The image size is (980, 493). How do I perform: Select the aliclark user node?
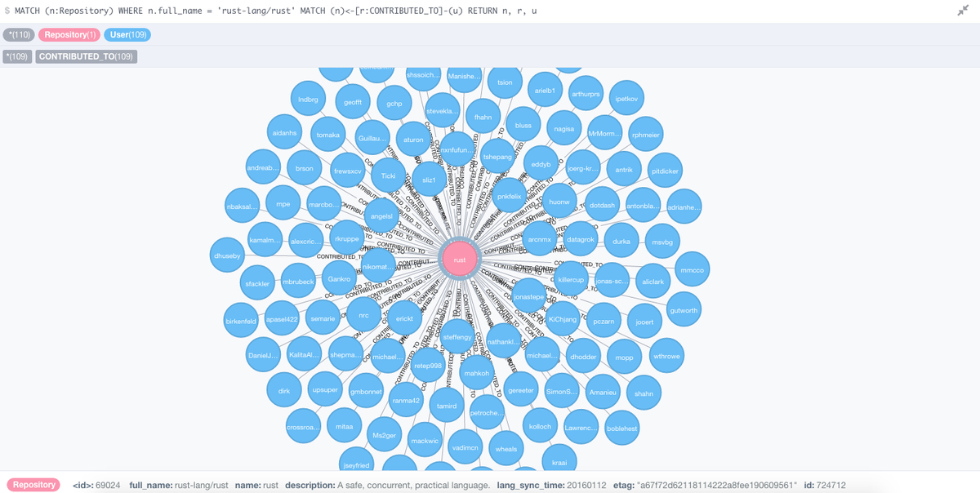[653, 281]
